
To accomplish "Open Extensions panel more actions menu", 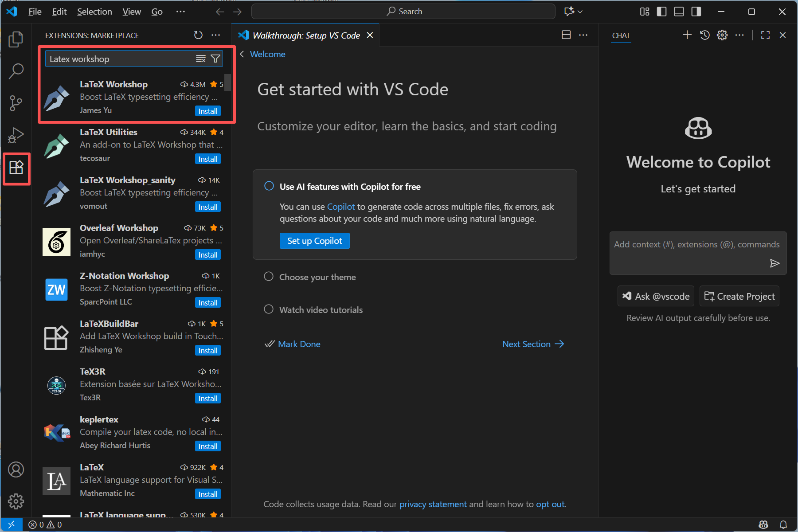I will (216, 35).
